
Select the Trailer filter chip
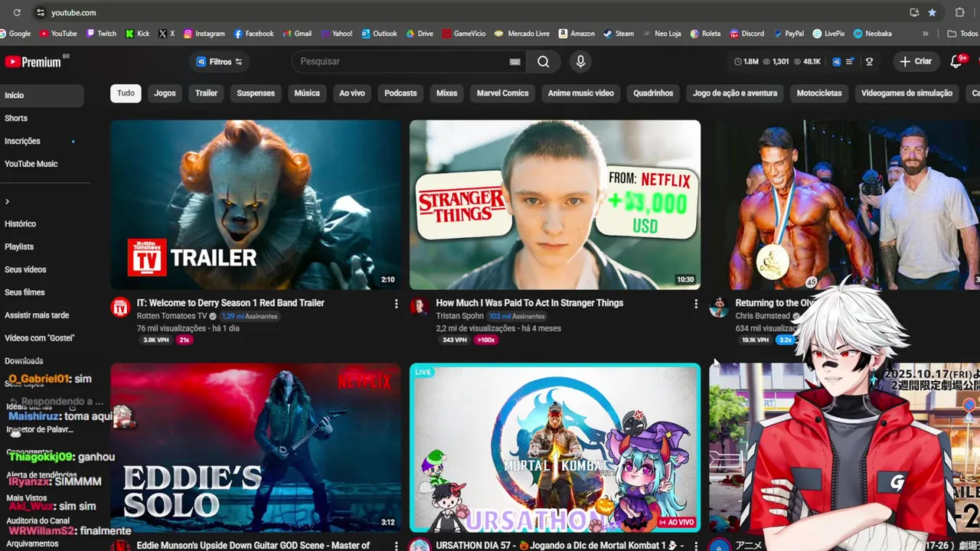(206, 93)
